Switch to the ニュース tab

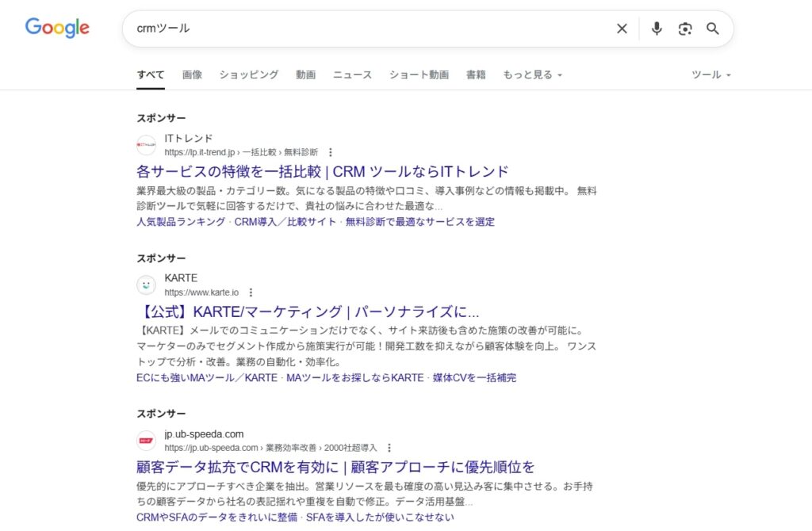pos(352,74)
